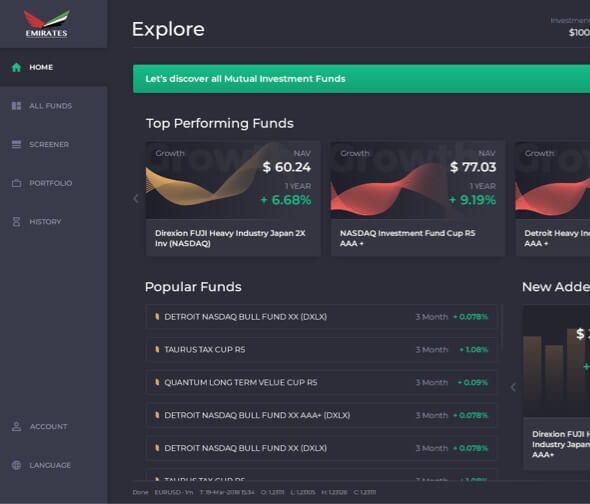Screen dimensions: 590x504
Task: Open the Detroit Heavy AAA+ fund card
Action: coord(553,199)
